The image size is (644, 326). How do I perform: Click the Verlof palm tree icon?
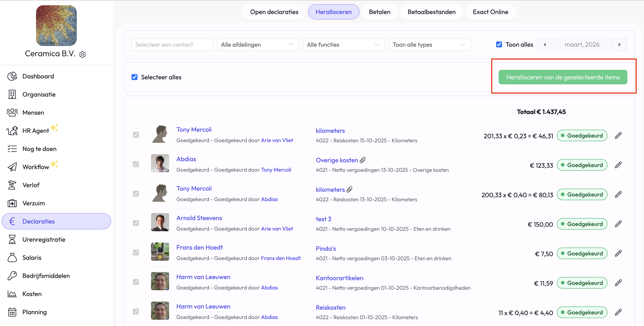pos(12,185)
